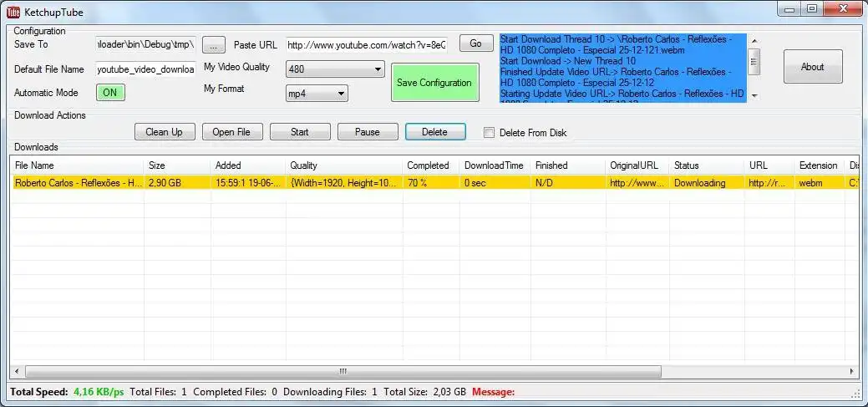Click the webm extension cell
Viewport: 868px width, 407px height.
click(820, 183)
